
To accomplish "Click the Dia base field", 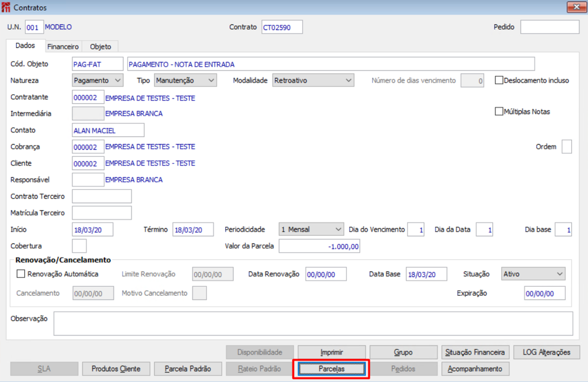I will [x=563, y=229].
